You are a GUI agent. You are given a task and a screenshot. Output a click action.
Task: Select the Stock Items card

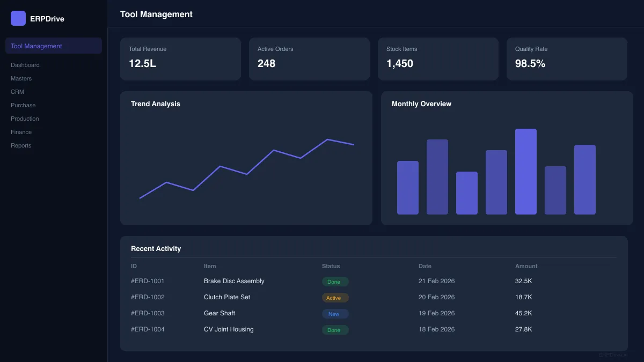tap(438, 59)
